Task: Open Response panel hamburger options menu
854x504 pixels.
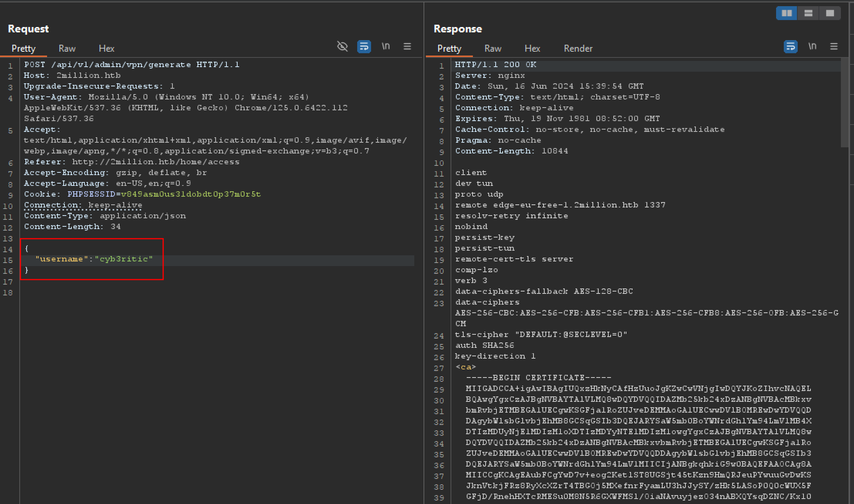Action: coord(834,47)
